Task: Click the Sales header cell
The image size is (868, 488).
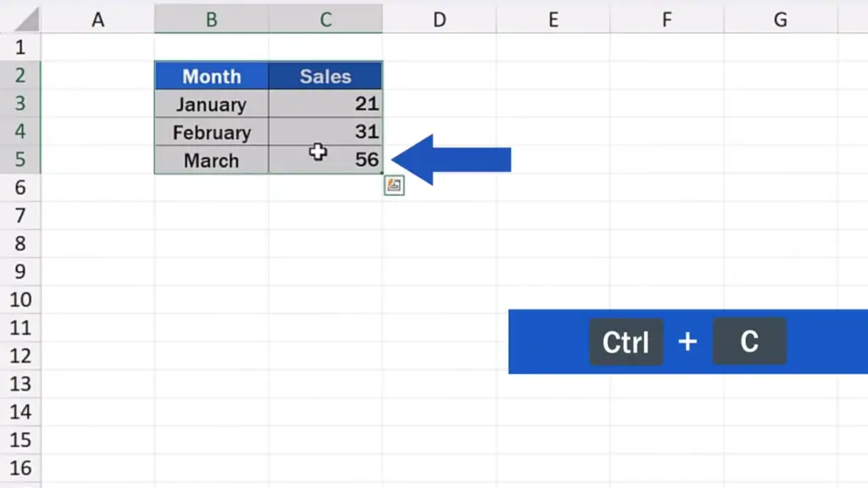Action: 325,75
